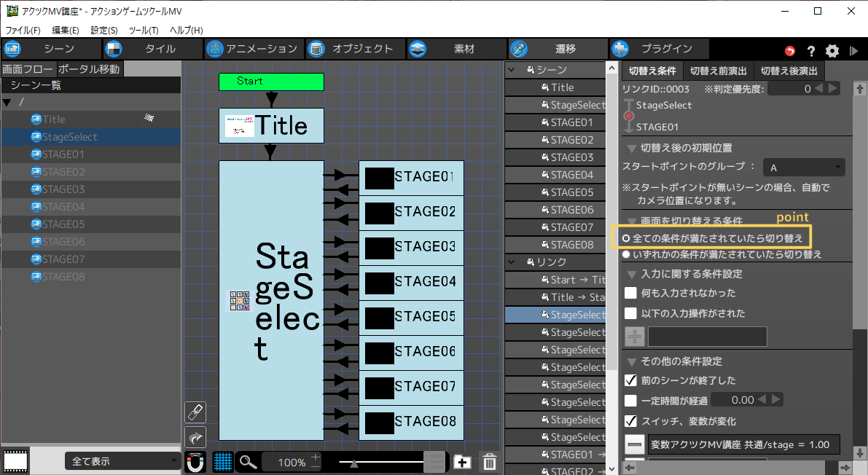Open the gear settings icon
This screenshot has width=868, height=475.
(x=832, y=50)
